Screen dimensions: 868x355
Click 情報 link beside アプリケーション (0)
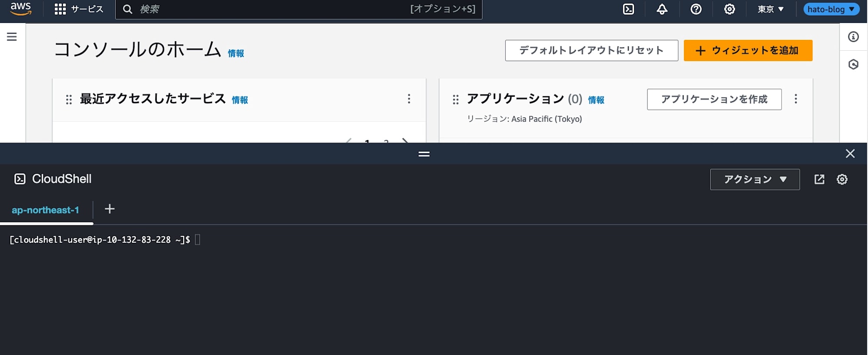point(596,100)
